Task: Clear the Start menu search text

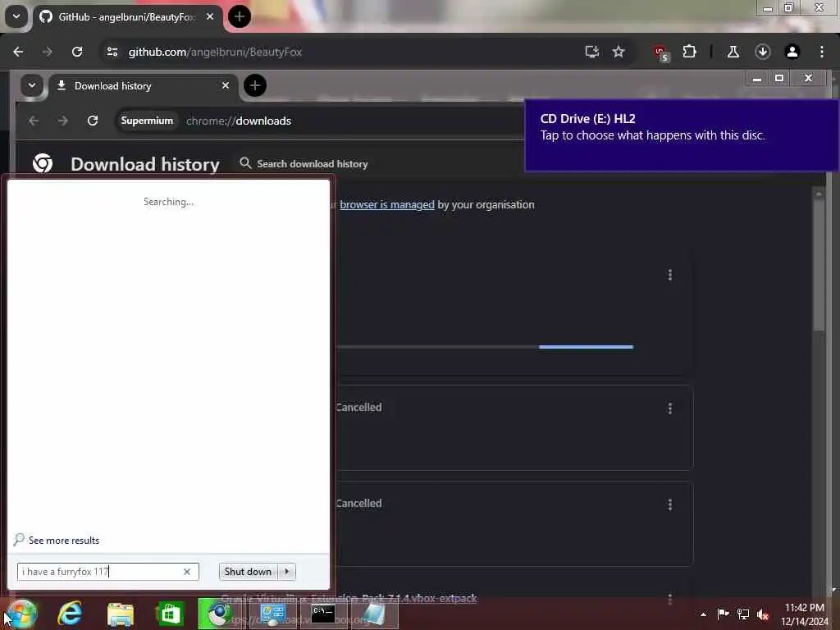Action: [x=187, y=572]
